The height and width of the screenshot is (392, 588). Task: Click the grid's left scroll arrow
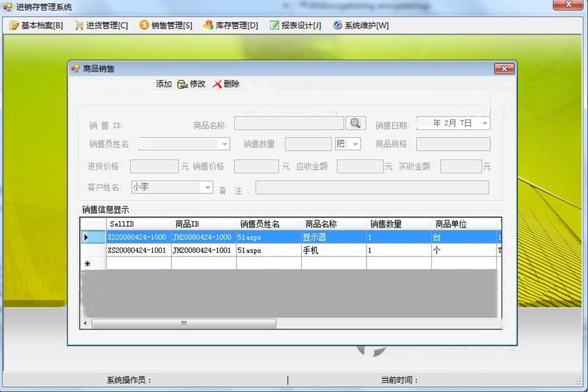click(x=86, y=323)
